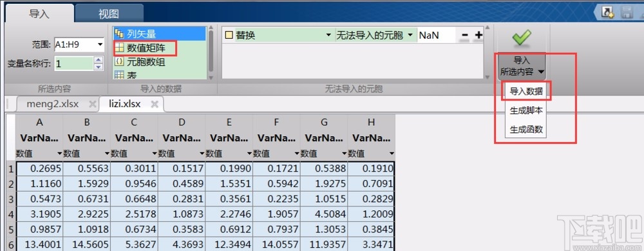Add a rule with the plus icon
Image resolution: width=644 pixels, height=251 pixels.
point(478,35)
